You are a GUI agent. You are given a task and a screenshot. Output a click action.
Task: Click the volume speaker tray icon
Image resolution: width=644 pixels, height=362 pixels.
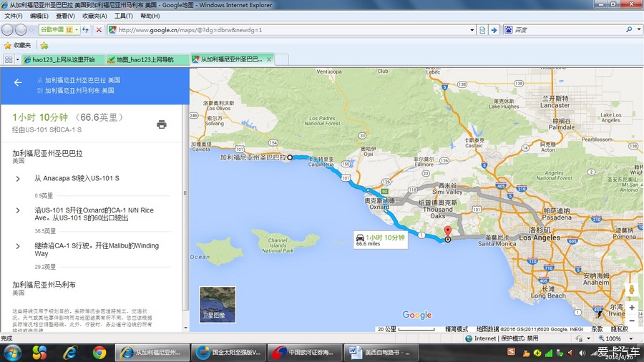click(582, 353)
